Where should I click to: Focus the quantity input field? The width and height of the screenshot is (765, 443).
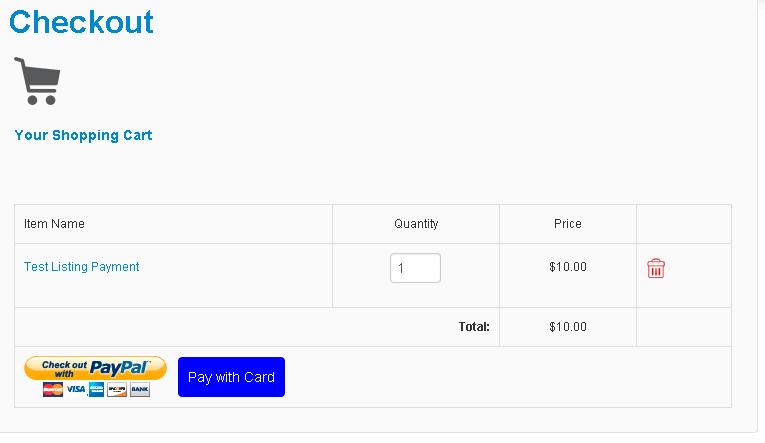415,268
